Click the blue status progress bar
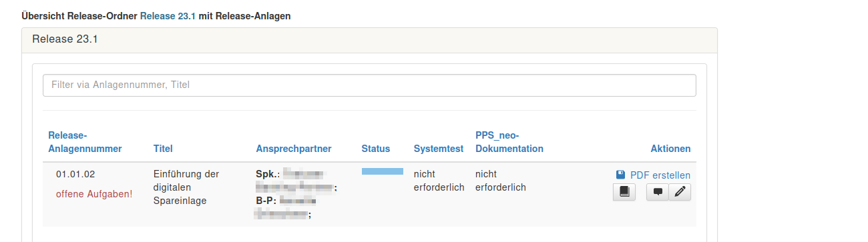Image resolution: width=868 pixels, height=242 pixels. (383, 171)
